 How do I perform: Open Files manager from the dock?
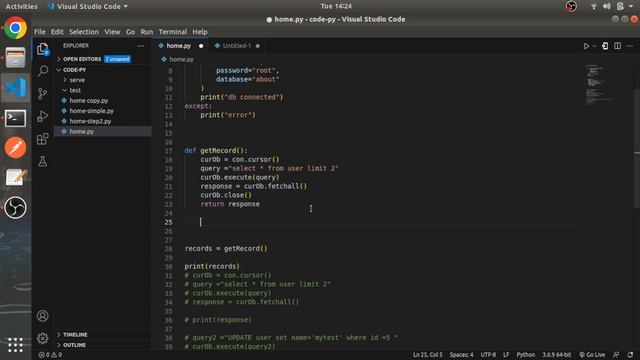pyautogui.click(x=16, y=58)
